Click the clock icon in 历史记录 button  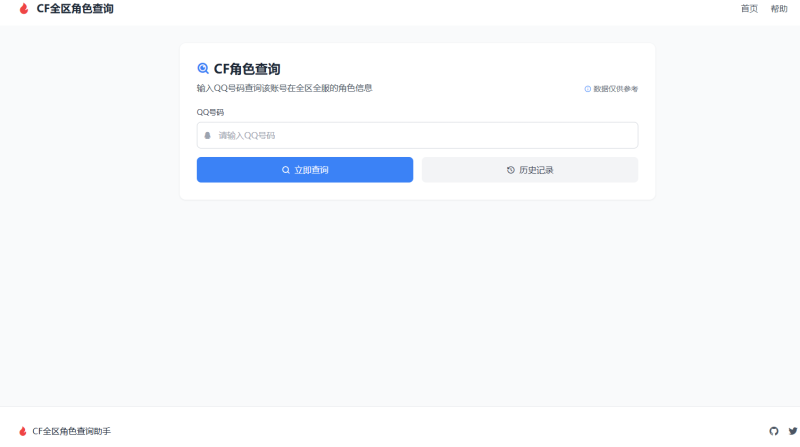click(511, 170)
